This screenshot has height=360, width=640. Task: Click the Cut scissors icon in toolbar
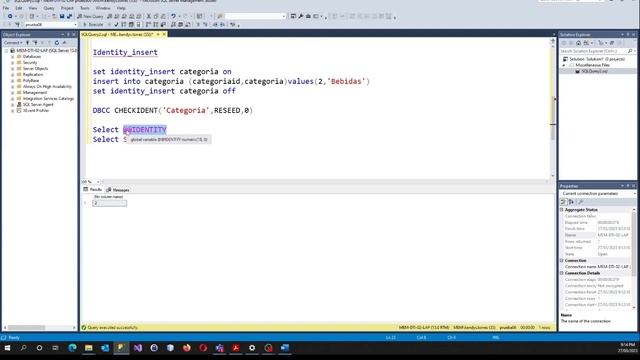[x=149, y=16]
